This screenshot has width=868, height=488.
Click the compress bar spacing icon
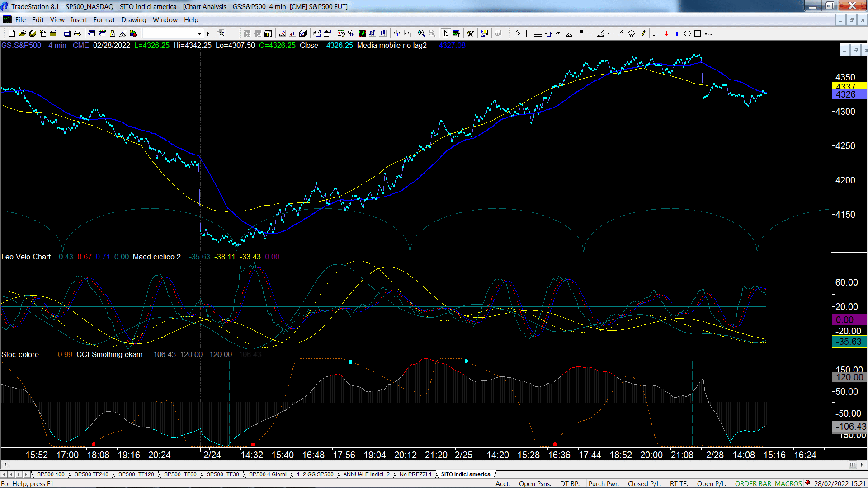[397, 33]
